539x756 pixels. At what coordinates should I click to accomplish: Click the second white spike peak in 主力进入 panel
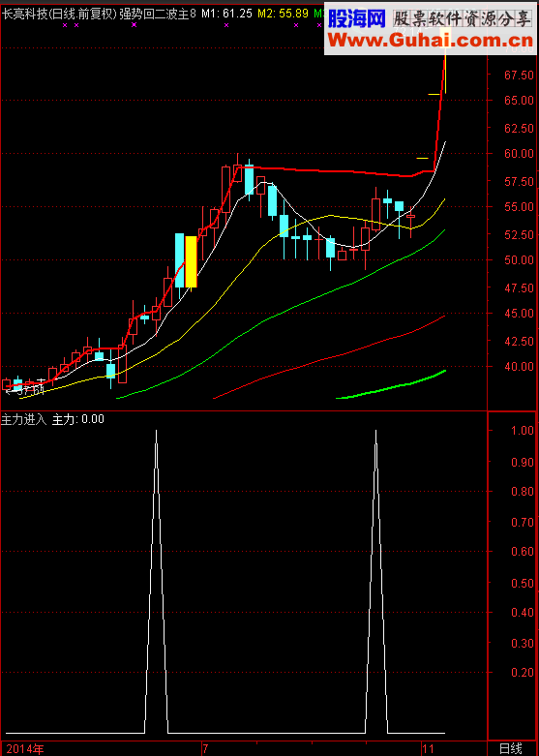click(x=375, y=431)
